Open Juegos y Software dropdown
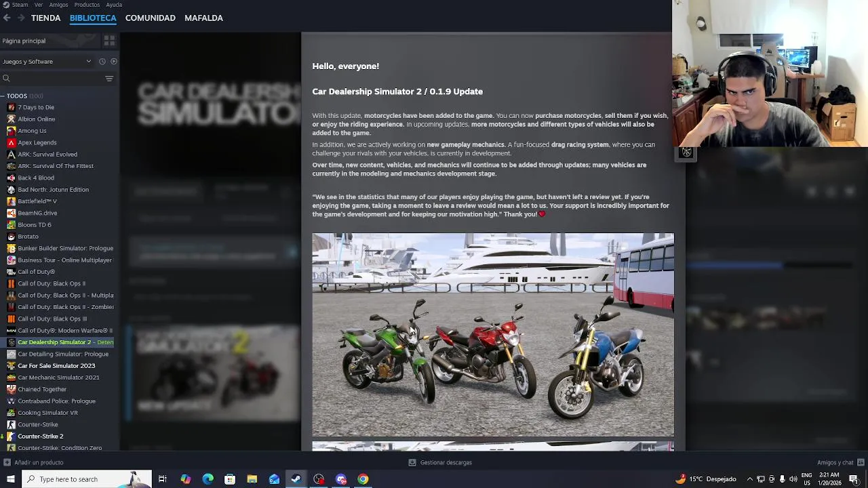 (47, 62)
